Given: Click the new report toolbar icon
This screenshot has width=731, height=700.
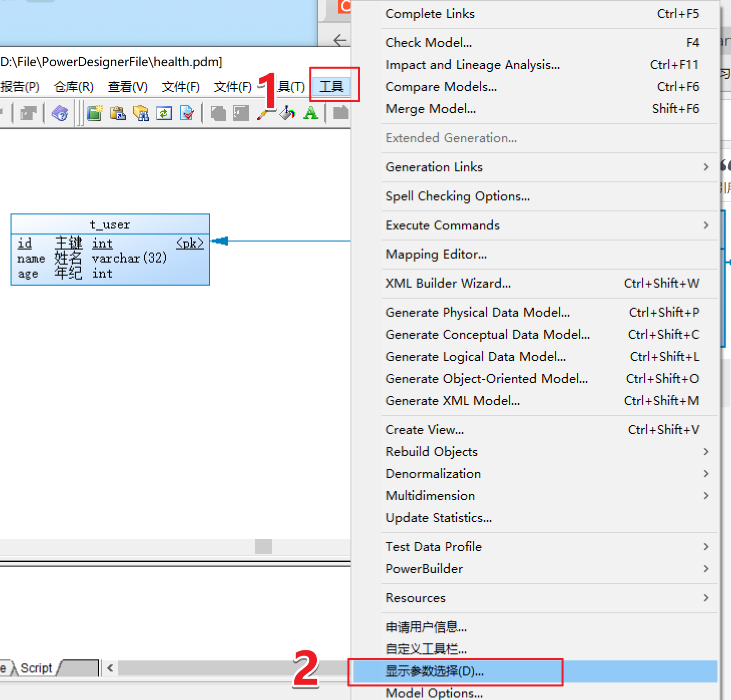Looking at the screenshot, I should coord(95,114).
